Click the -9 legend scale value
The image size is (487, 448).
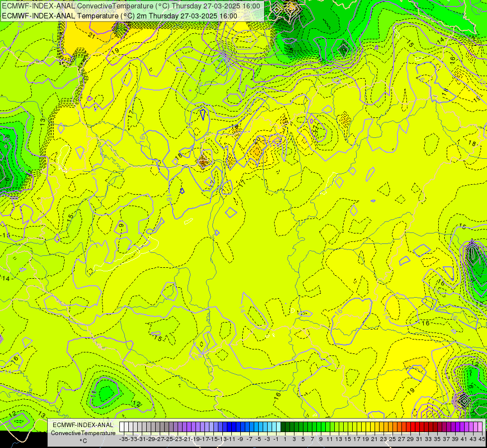point(240,439)
